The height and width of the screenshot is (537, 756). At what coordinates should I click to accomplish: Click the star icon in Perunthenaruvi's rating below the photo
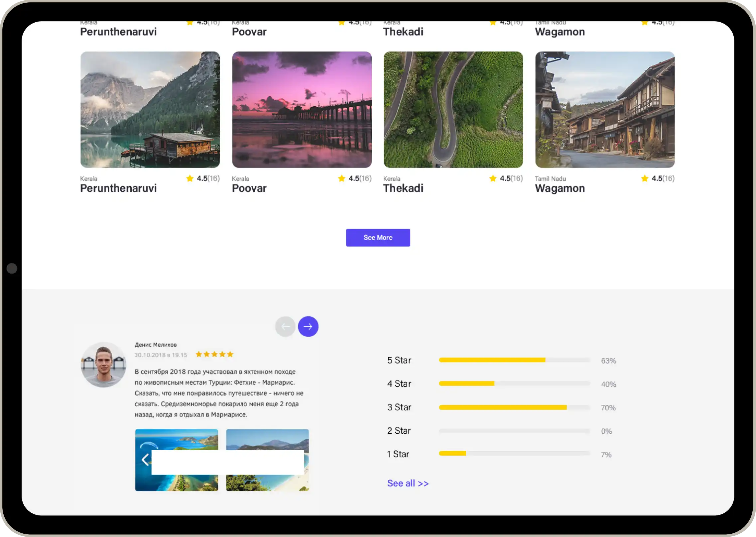(x=190, y=178)
